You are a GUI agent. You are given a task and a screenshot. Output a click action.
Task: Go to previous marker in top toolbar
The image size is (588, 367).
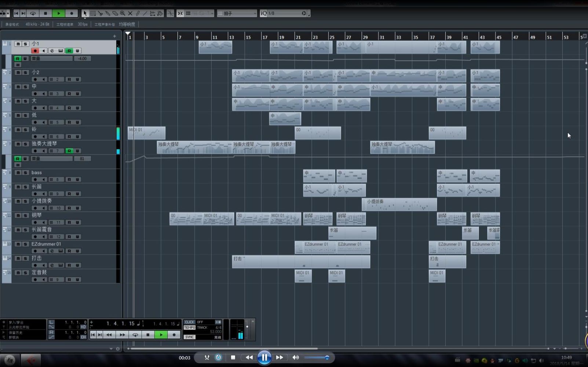pyautogui.click(x=16, y=13)
